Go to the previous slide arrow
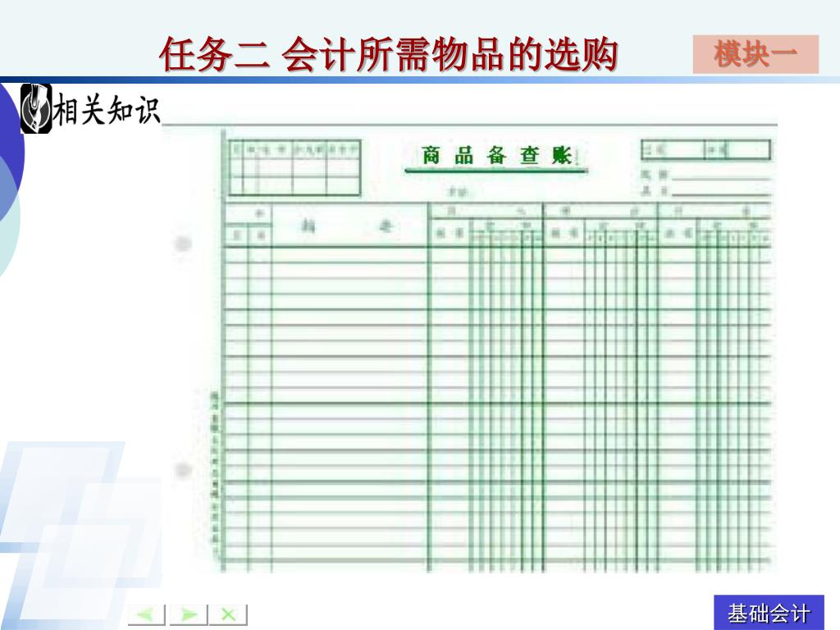840x630 pixels. pos(146,614)
